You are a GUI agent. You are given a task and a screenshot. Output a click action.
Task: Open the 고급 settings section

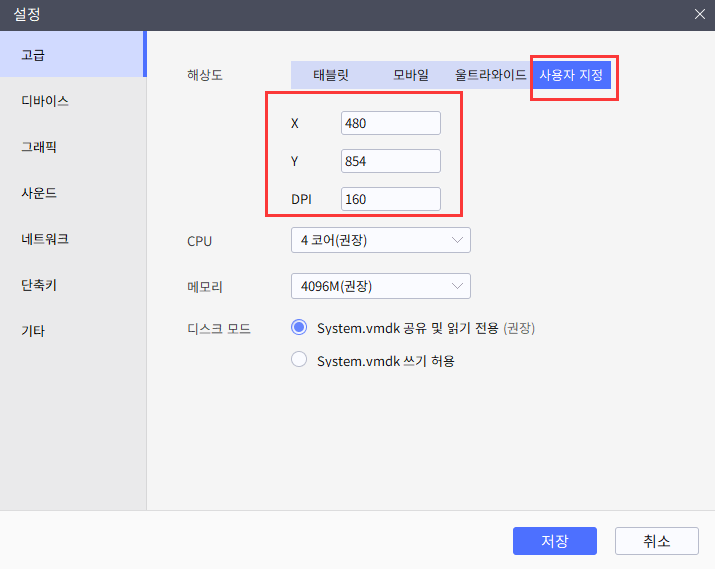pos(73,54)
